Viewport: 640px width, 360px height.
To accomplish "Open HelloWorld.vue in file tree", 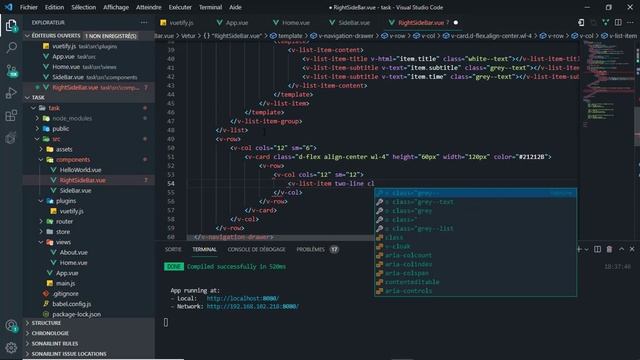I will [x=80, y=170].
